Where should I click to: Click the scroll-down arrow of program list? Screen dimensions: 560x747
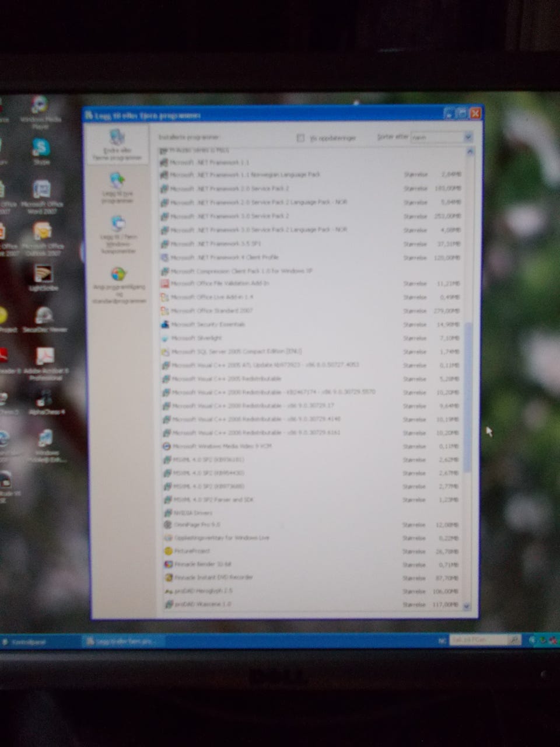click(x=466, y=607)
